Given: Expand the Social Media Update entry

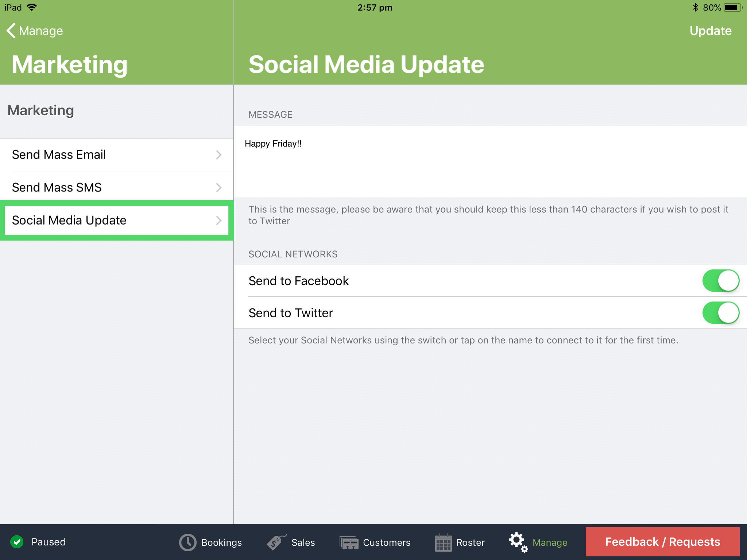Looking at the screenshot, I should tap(218, 220).
